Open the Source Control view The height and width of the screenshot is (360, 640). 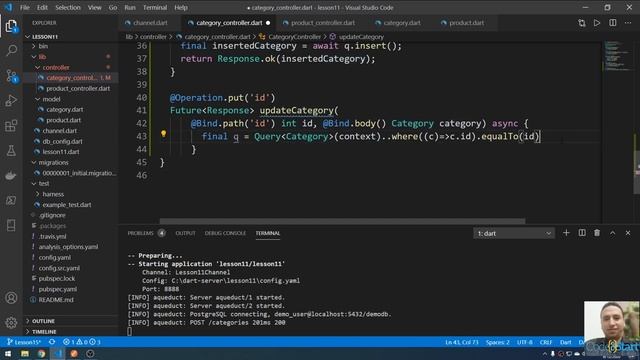pyautogui.click(x=11, y=76)
